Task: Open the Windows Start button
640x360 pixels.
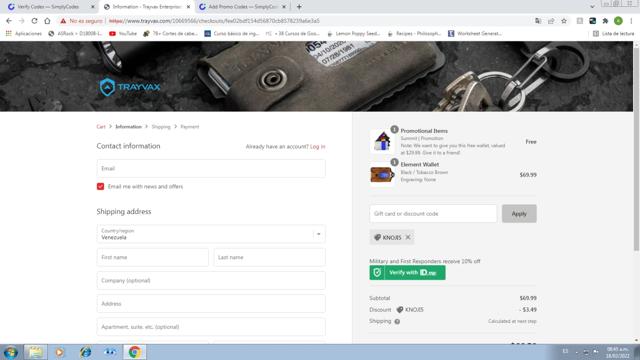Action: (11, 352)
